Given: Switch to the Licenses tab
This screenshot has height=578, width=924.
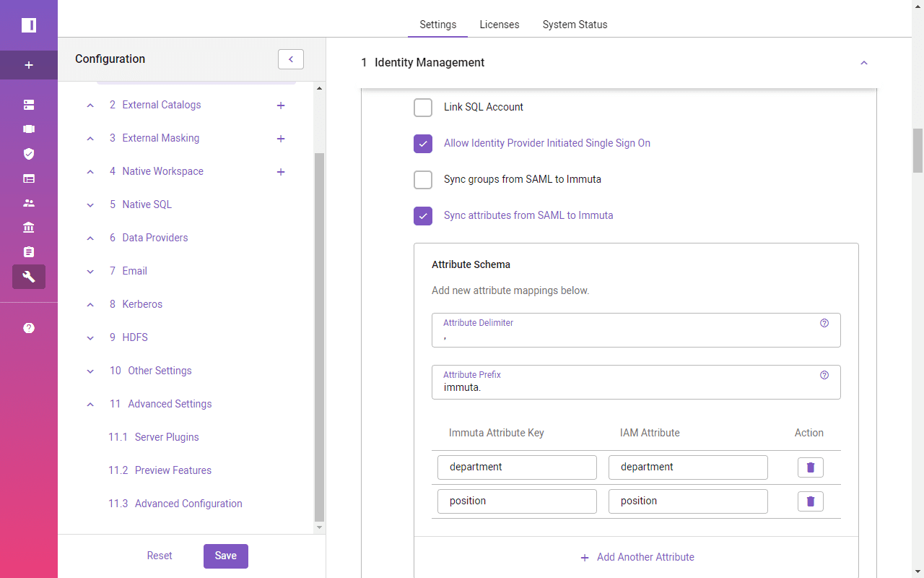Looking at the screenshot, I should (500, 25).
